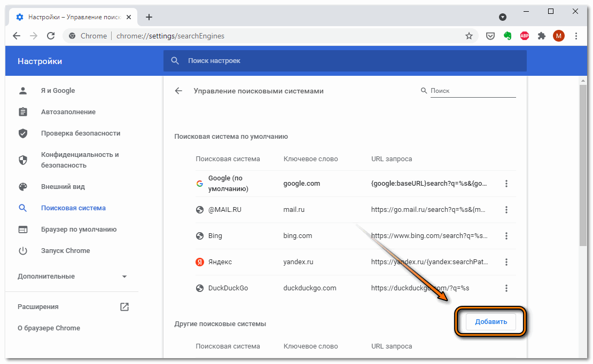Open Автозаполнение settings section
593x364 pixels.
click(68, 112)
